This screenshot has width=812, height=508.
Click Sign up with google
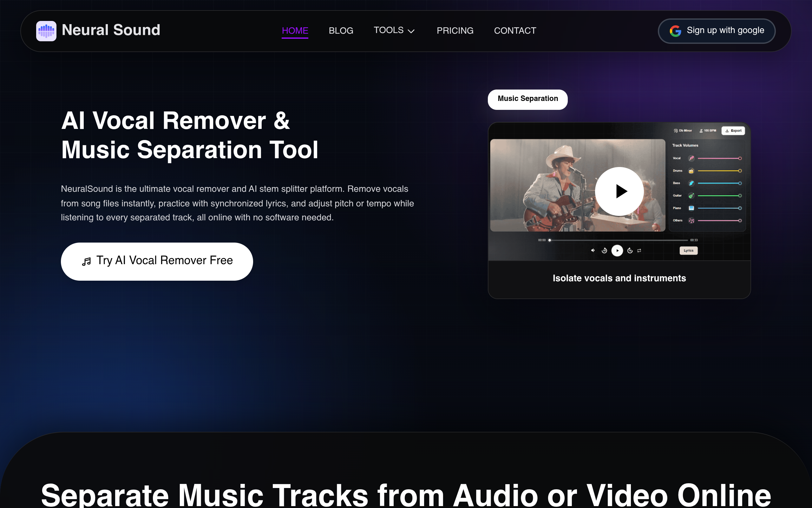coord(717,31)
